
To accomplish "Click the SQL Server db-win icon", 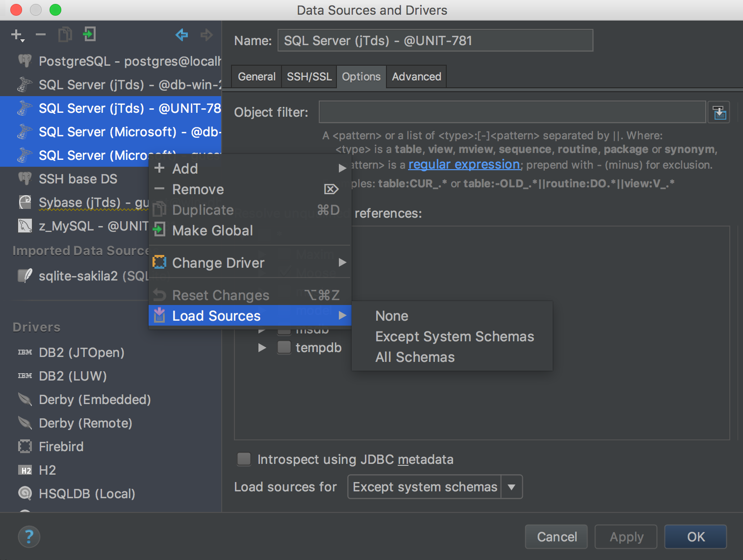I will 25,84.
